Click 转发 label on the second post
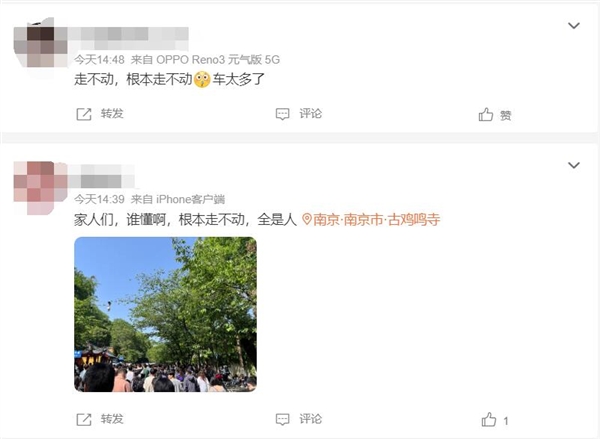600x439 pixels. click(112, 419)
